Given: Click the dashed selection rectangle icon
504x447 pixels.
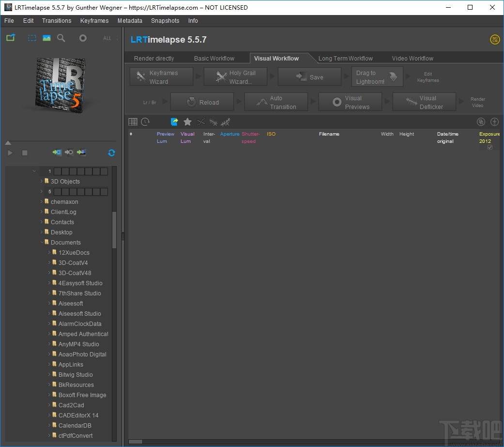Looking at the screenshot, I should point(32,38).
